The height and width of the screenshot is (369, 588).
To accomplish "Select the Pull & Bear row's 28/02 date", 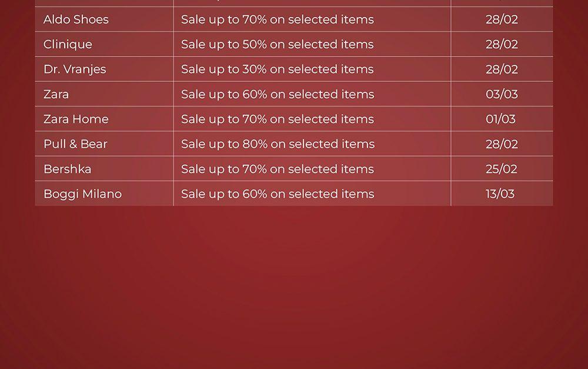I will coord(502,144).
